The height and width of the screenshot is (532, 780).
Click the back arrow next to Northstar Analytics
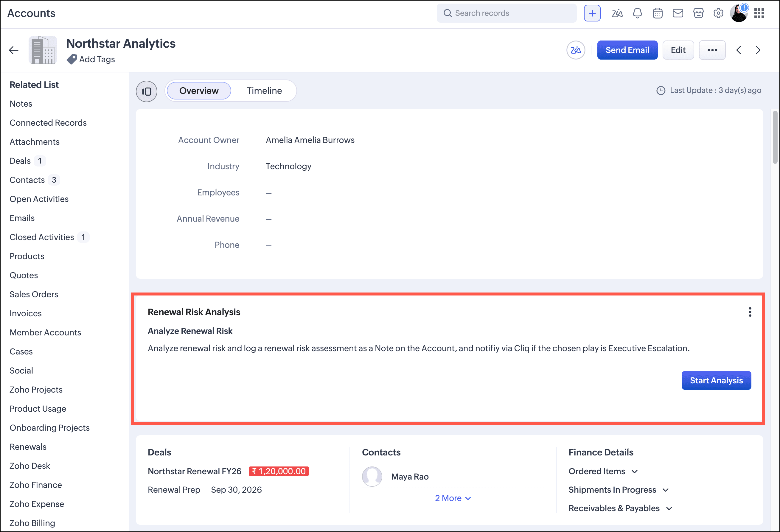coord(14,50)
